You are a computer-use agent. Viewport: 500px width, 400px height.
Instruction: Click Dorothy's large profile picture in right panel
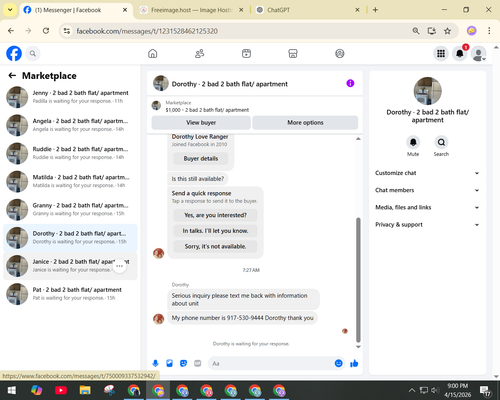tap(427, 91)
